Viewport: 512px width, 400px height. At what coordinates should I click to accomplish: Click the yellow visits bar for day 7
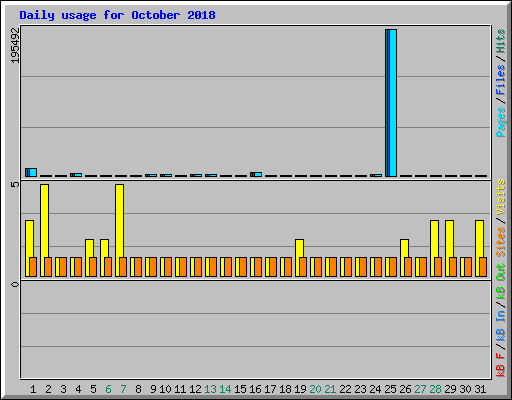(x=119, y=221)
